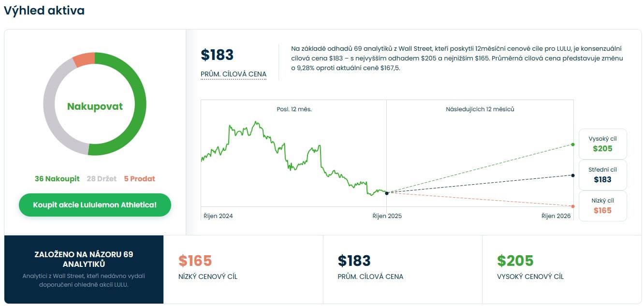Viewport: 644px width, 306px height.
Task: Click the green high-target dot on the chart
Action: click(x=573, y=145)
